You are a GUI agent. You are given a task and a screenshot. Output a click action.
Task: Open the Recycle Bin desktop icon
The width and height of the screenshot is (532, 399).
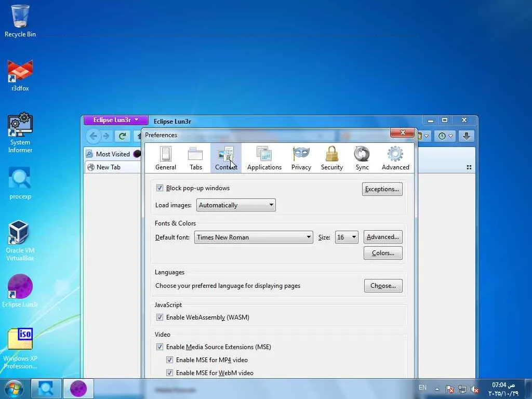(20, 21)
